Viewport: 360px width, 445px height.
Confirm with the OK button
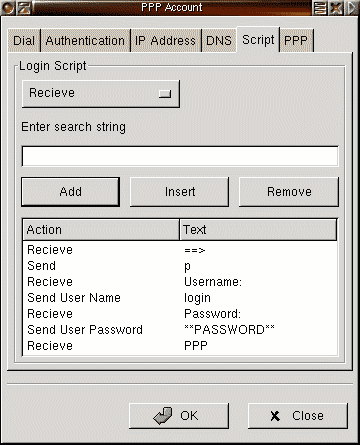(179, 416)
